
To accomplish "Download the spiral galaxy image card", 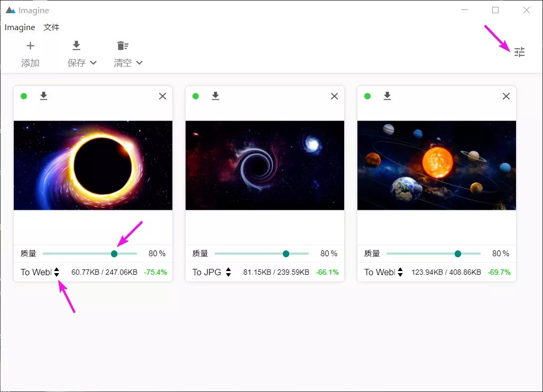I will 215,96.
